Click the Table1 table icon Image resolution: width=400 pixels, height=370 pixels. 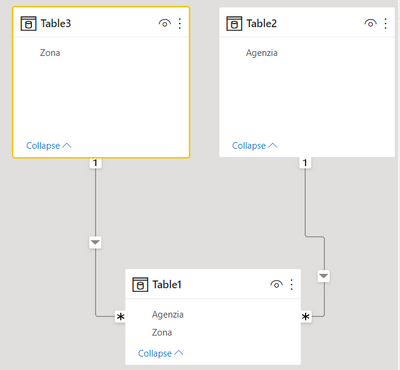[140, 284]
